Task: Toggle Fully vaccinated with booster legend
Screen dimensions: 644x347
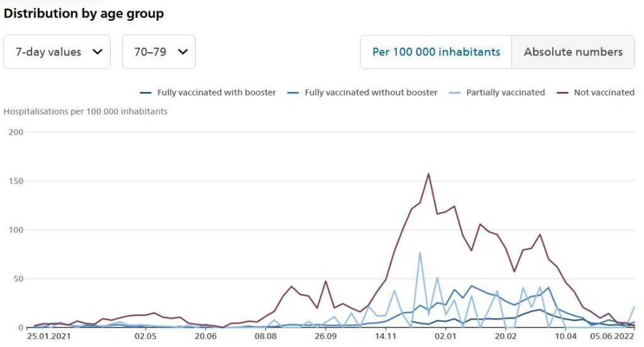Action: click(216, 93)
